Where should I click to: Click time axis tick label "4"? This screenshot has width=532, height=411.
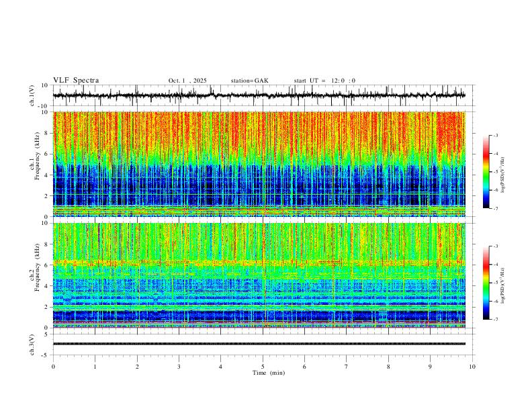220,367
